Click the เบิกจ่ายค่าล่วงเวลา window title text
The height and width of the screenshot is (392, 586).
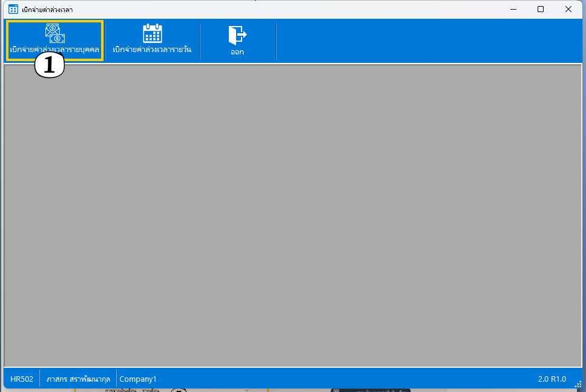tap(47, 10)
